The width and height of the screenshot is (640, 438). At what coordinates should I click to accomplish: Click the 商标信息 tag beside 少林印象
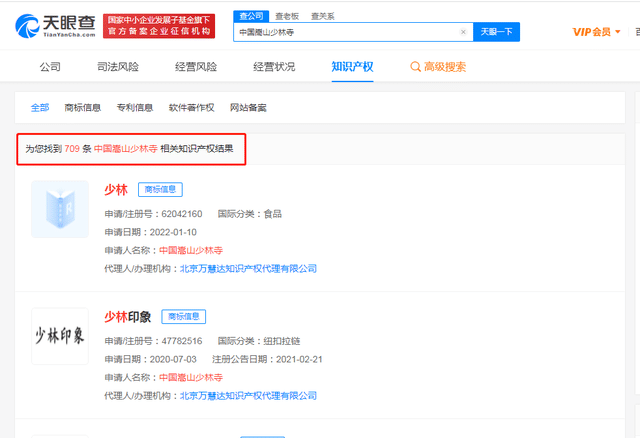click(184, 316)
